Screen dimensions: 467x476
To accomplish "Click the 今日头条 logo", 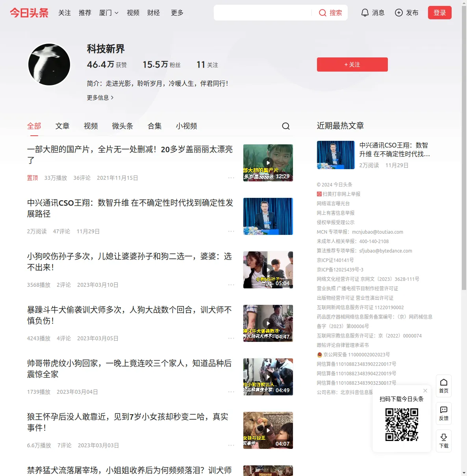I will coord(29,13).
